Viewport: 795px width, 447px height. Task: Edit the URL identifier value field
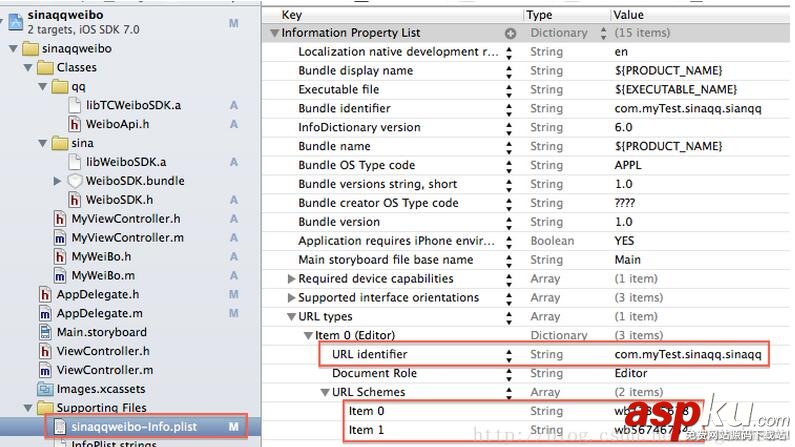[x=688, y=355]
